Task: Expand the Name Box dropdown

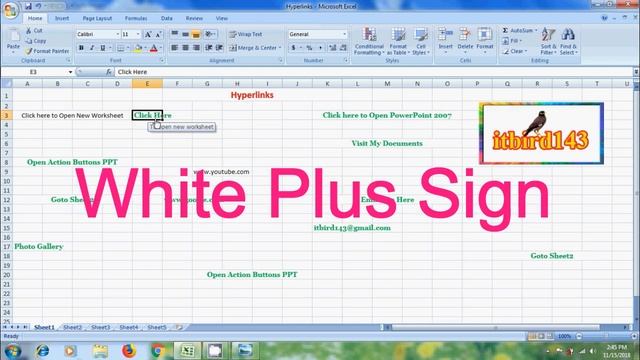Action: [x=70, y=72]
